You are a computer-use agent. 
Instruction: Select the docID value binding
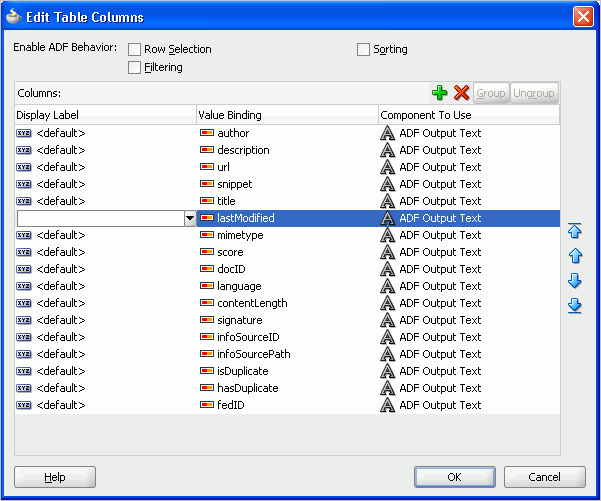[x=231, y=269]
